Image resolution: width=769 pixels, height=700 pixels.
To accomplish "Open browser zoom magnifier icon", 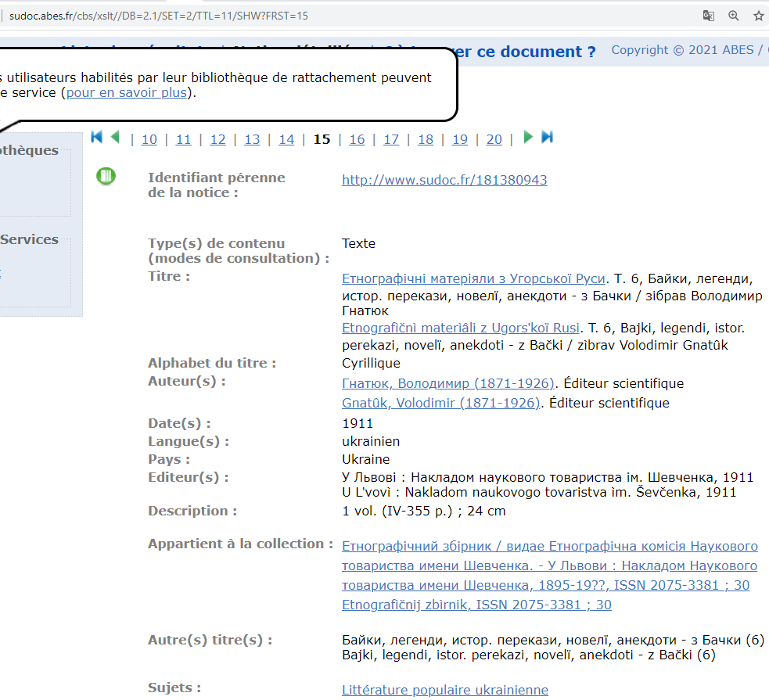I will coord(734,16).
